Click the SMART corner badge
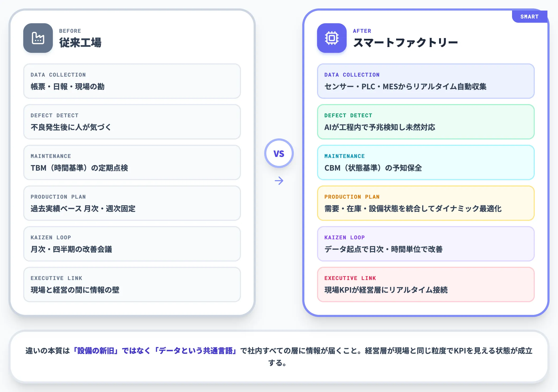Screen dimensions: 558x392 [x=529, y=17]
